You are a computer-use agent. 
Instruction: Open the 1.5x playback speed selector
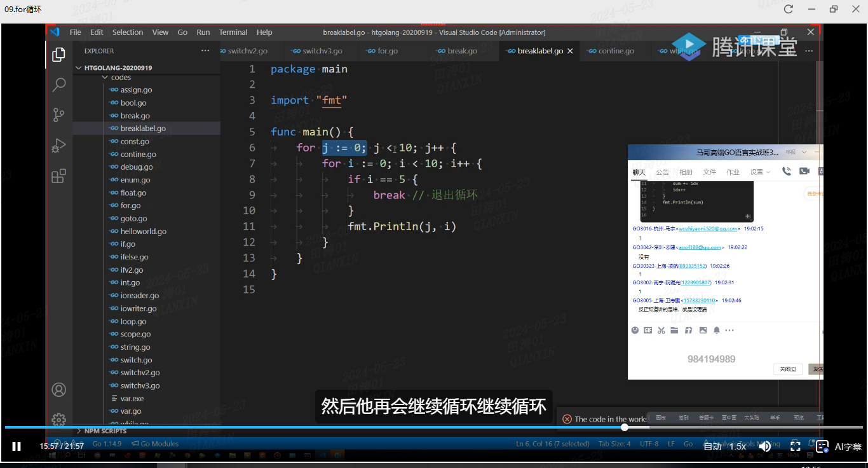pos(737,446)
